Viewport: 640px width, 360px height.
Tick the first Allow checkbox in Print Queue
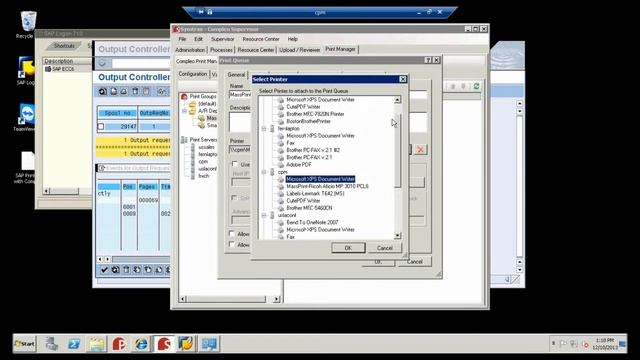point(232,234)
